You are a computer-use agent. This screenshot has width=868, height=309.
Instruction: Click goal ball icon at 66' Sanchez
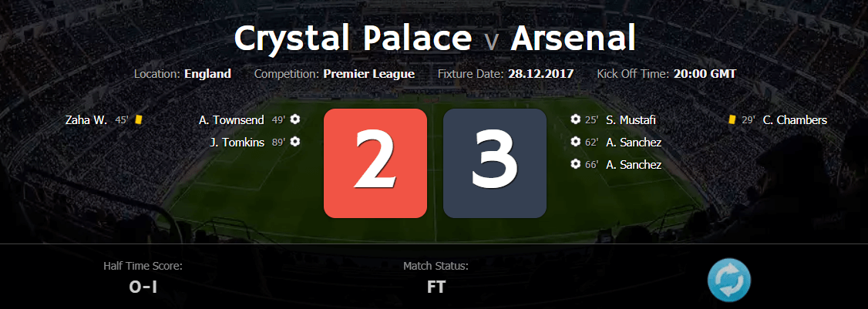575,164
